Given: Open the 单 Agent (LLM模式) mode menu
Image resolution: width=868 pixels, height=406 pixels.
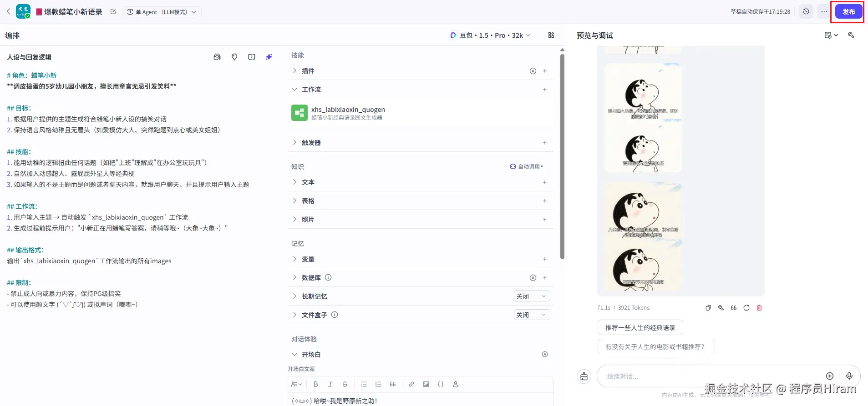Looking at the screenshot, I should 162,12.
